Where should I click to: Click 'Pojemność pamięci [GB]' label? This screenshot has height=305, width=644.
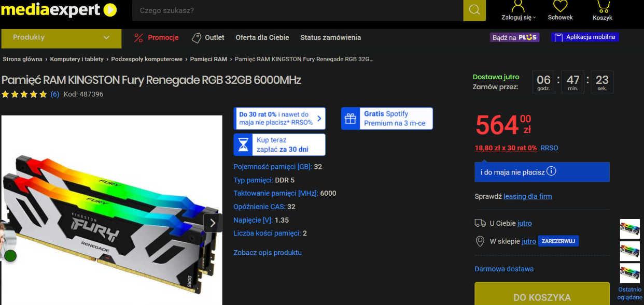[x=273, y=167]
